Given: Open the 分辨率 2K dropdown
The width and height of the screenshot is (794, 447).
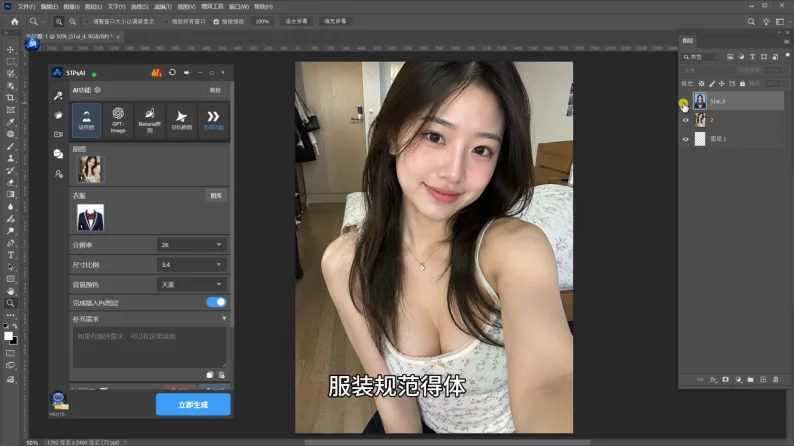Looking at the screenshot, I should (191, 245).
